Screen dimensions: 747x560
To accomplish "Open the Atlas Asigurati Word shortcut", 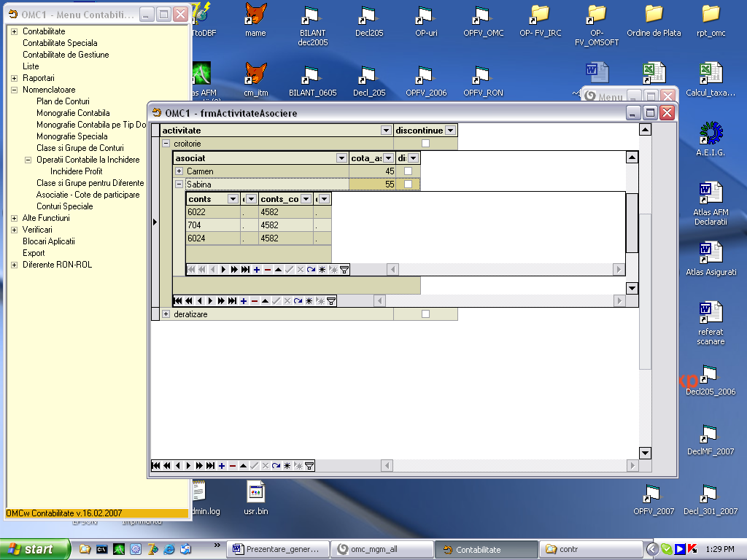I will 711,259.
